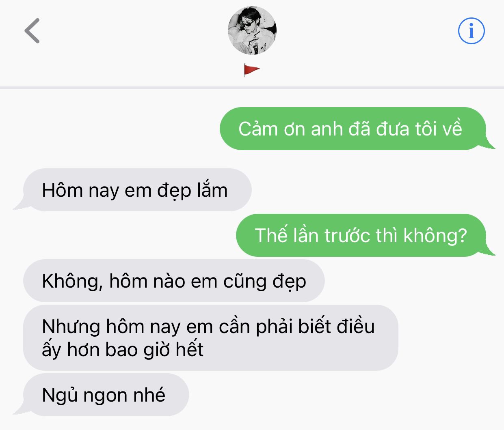
Task: Select the two-line gray message starting 'Nhưng hôm nay'
Action: click(210, 338)
